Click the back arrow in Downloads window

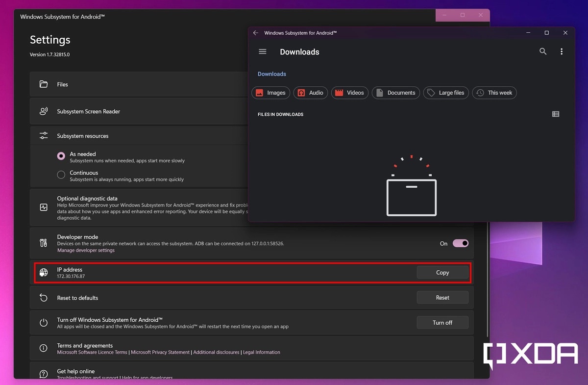[255, 33]
